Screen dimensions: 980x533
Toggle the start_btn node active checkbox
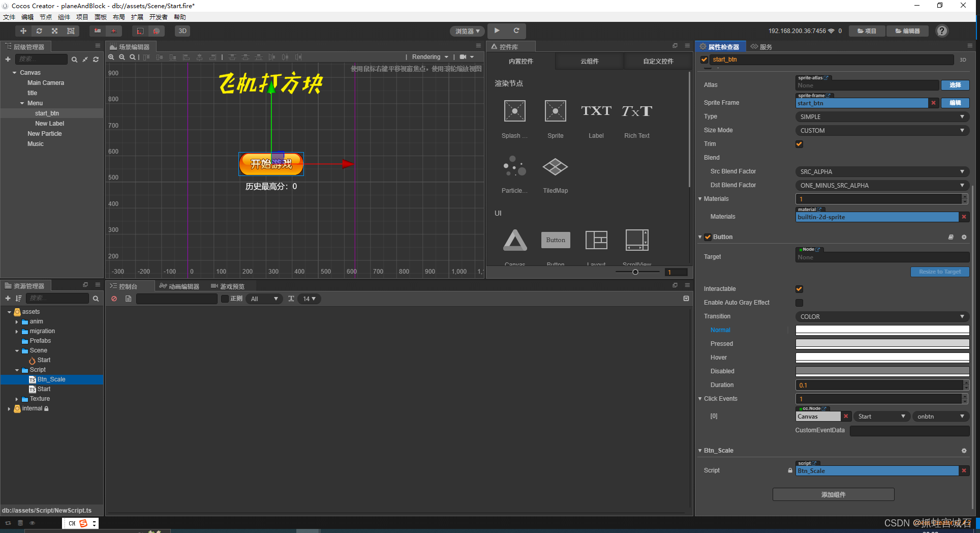704,60
